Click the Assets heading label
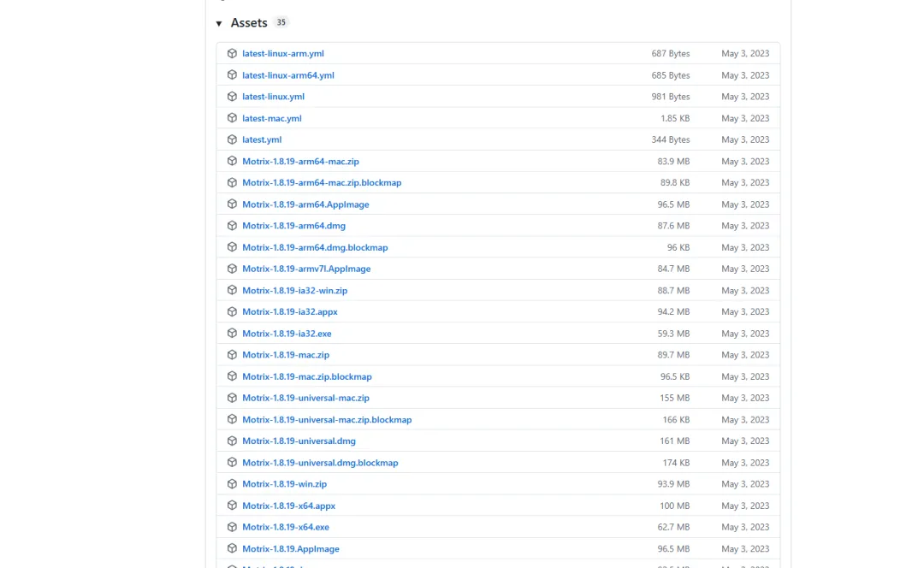This screenshot has height=568, width=924. pos(249,23)
